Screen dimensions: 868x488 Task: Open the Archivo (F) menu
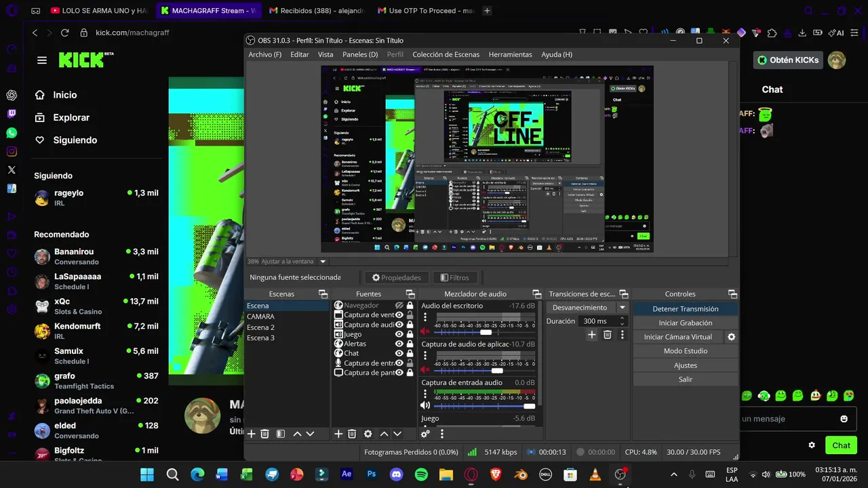[264, 54]
